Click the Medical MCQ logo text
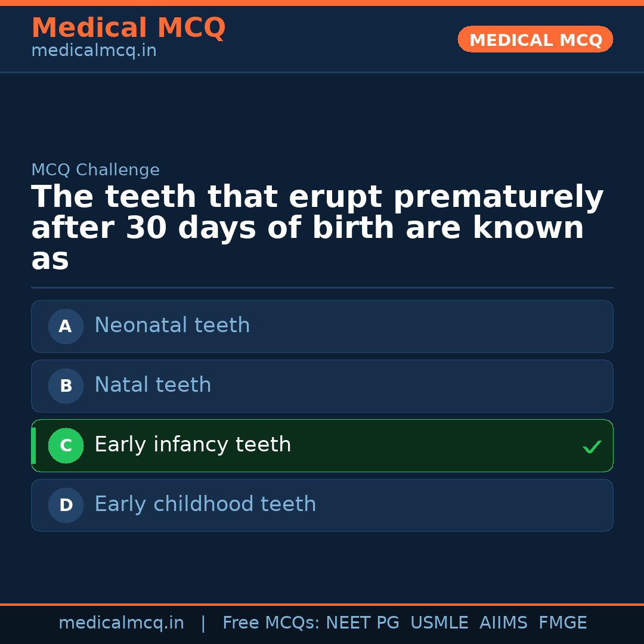Viewport: 644px width, 644px height. 128,27
